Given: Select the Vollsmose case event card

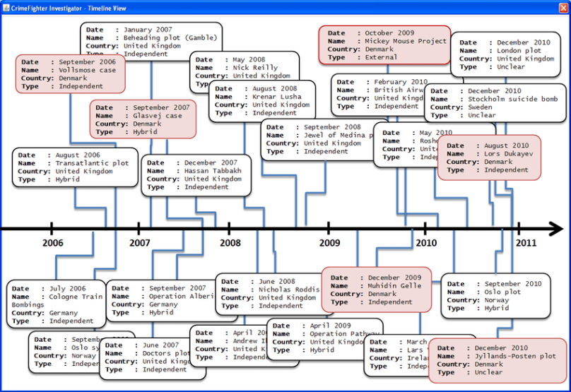Looking at the screenshot, I should pos(70,74).
